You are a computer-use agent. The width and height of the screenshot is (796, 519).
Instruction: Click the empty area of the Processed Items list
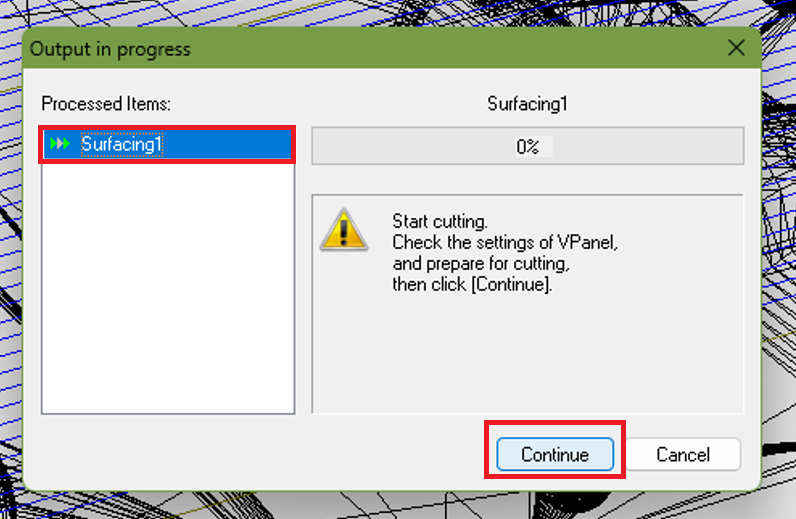pyautogui.click(x=168, y=287)
